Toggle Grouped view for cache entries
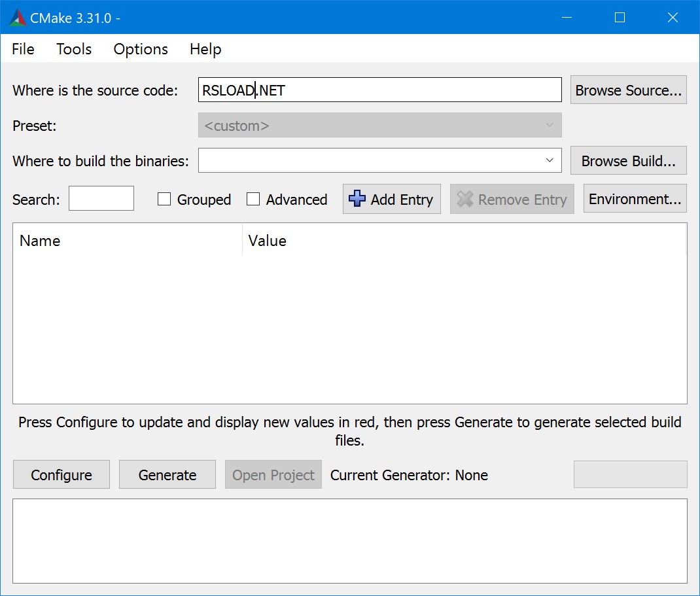The height and width of the screenshot is (596, 700). click(164, 199)
